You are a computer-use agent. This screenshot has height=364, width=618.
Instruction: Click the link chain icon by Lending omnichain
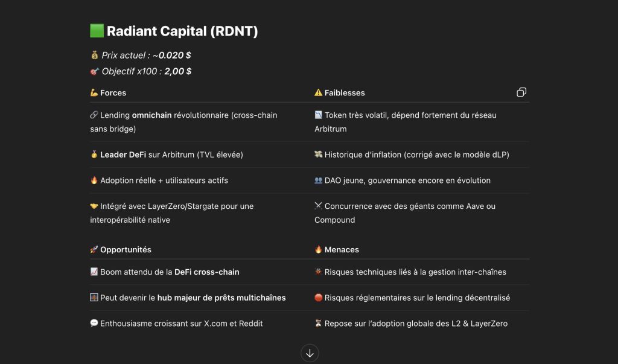94,115
